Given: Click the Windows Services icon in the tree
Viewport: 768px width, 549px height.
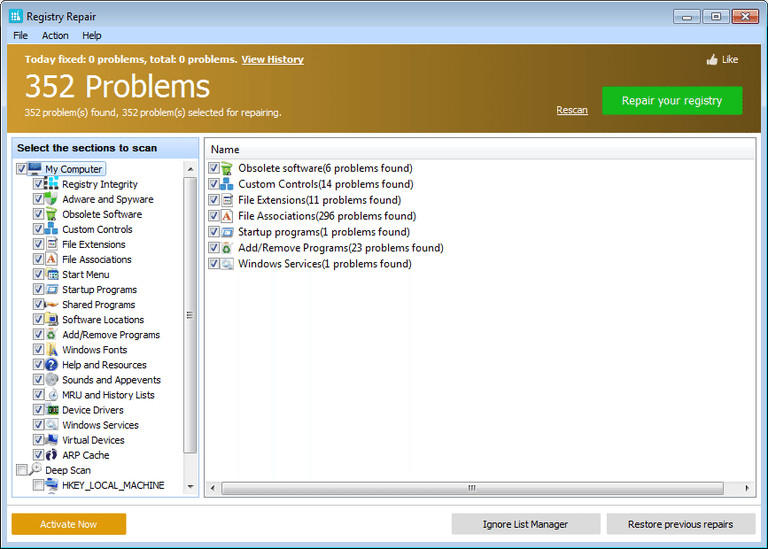Looking at the screenshot, I should tap(51, 425).
